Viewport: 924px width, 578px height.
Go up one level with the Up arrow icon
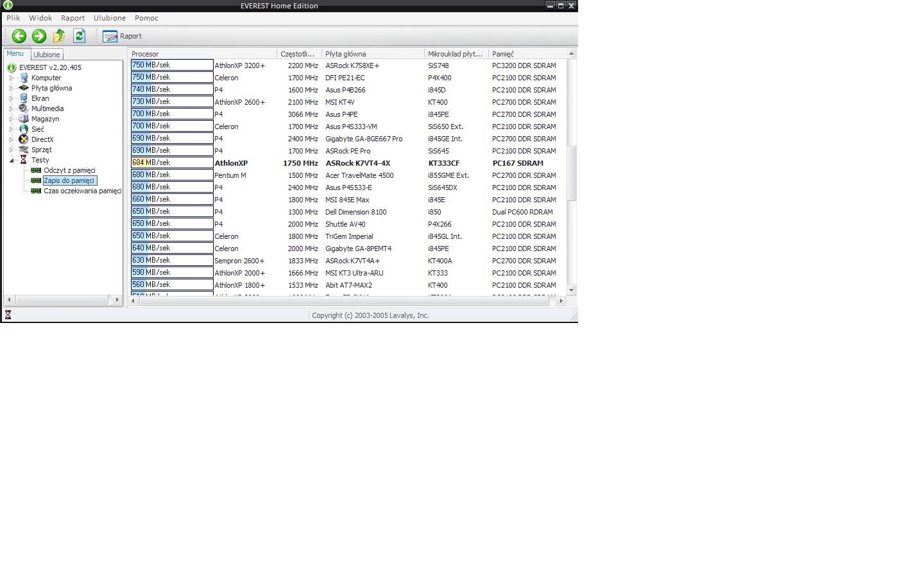(59, 36)
